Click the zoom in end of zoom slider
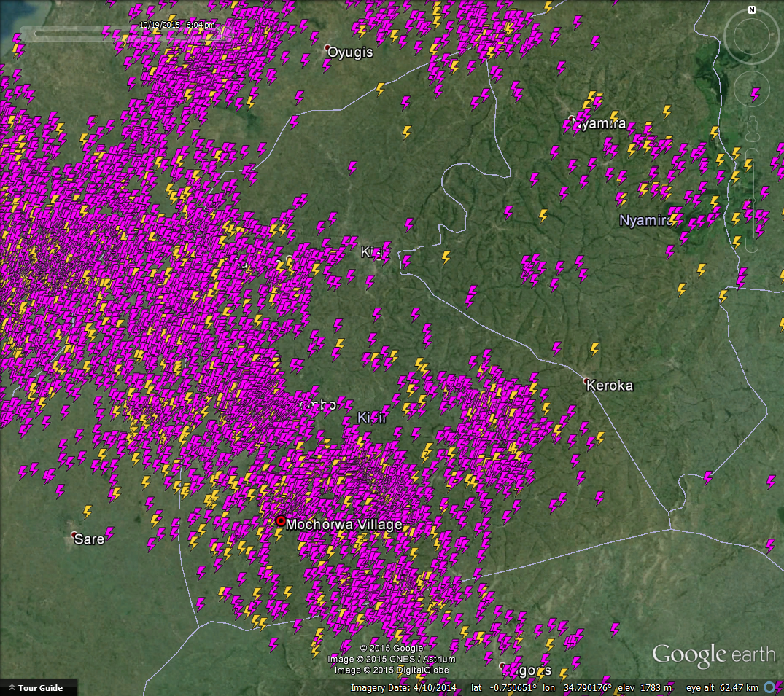The image size is (784, 696). [753, 155]
